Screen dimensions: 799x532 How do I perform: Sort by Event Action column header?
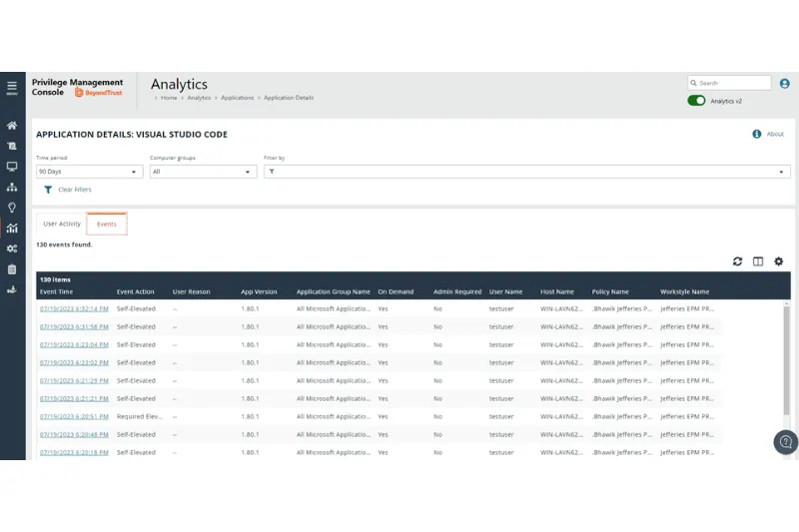(x=135, y=291)
